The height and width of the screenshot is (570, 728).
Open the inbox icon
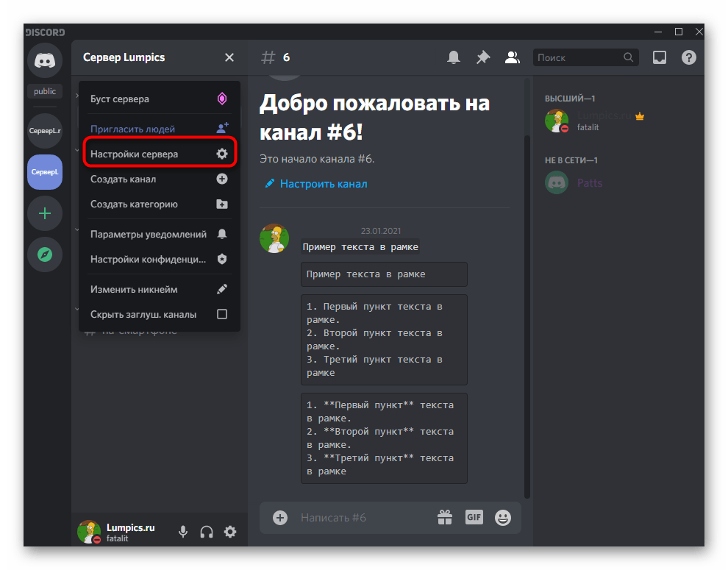click(x=660, y=57)
